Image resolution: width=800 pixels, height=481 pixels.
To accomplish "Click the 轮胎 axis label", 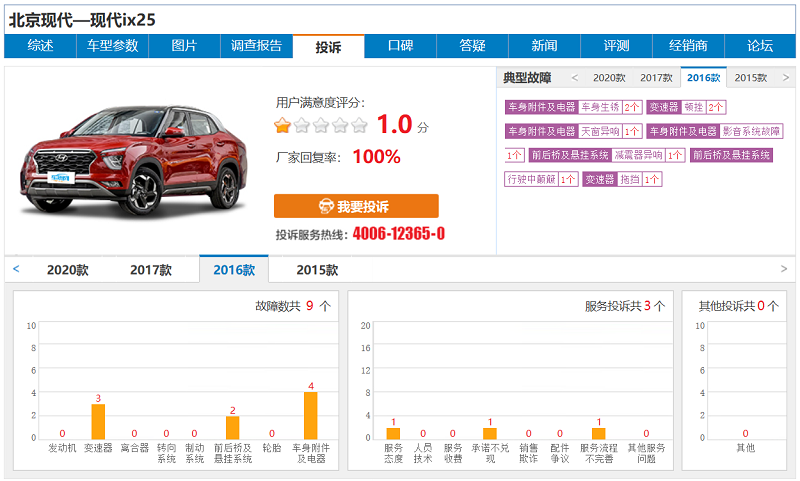I will point(272,448).
